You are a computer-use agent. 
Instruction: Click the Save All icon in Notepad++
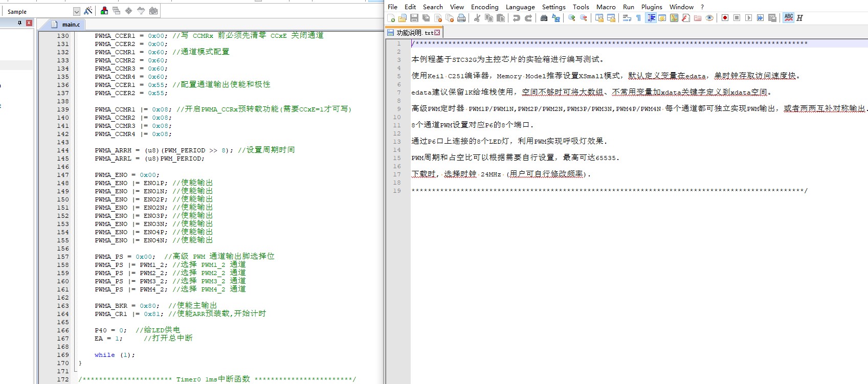pyautogui.click(x=426, y=18)
